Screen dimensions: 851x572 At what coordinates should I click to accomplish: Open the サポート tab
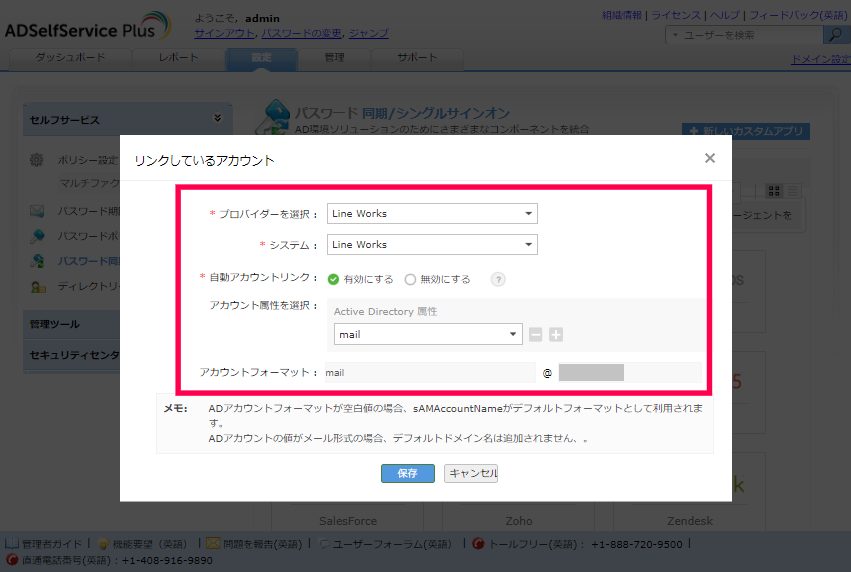417,58
